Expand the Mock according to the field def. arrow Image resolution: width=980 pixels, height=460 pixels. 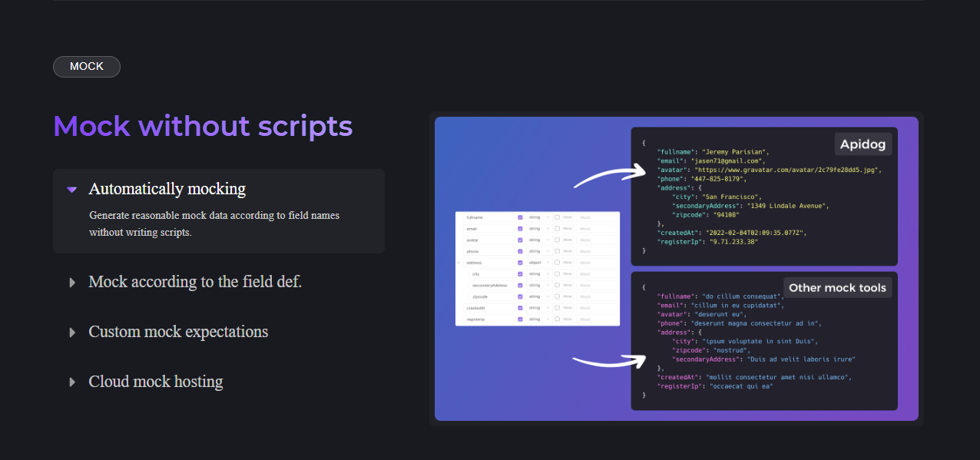pyautogui.click(x=72, y=282)
